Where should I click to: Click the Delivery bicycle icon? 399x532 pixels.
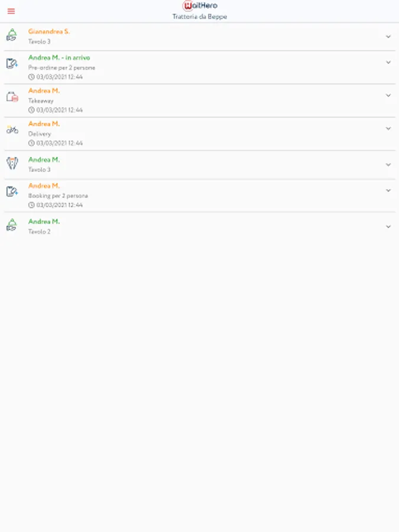pyautogui.click(x=12, y=129)
